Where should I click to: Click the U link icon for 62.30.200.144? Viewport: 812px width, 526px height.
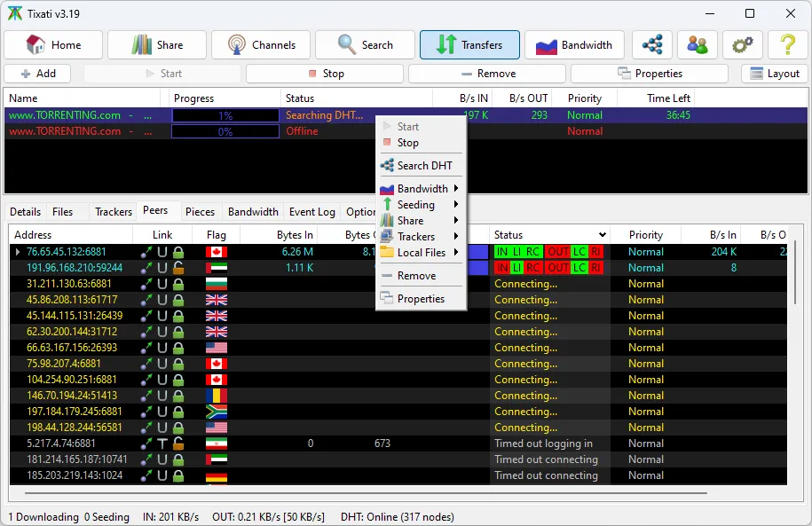click(x=162, y=332)
